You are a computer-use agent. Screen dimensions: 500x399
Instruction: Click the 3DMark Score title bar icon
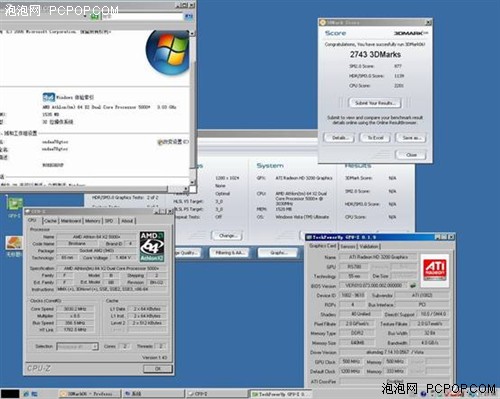(322, 22)
